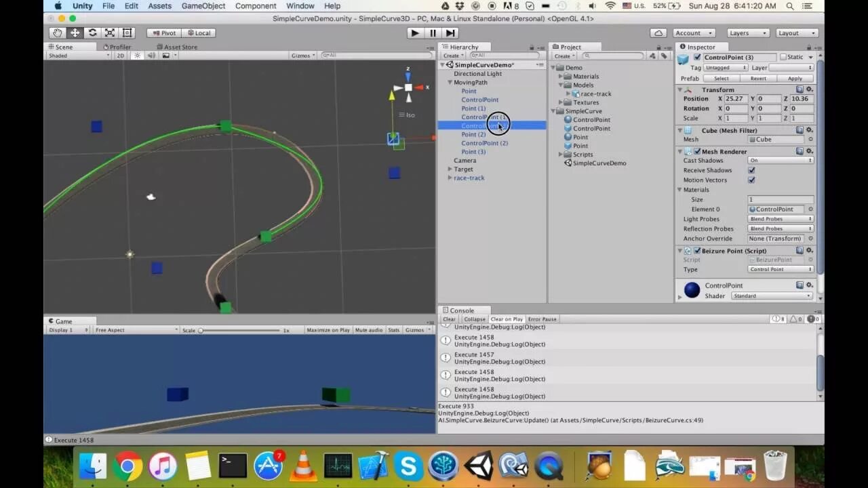Open the Scene Gizmos dropdown

(x=302, y=56)
